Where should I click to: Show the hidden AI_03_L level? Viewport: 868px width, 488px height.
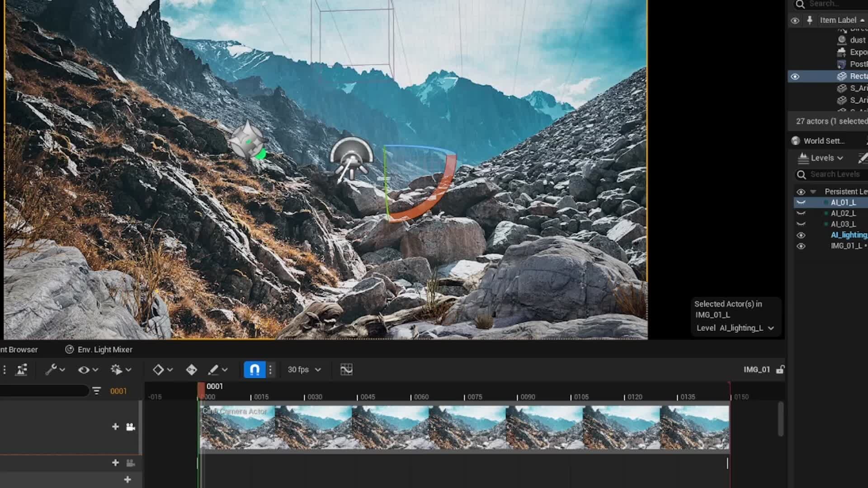[801, 224]
